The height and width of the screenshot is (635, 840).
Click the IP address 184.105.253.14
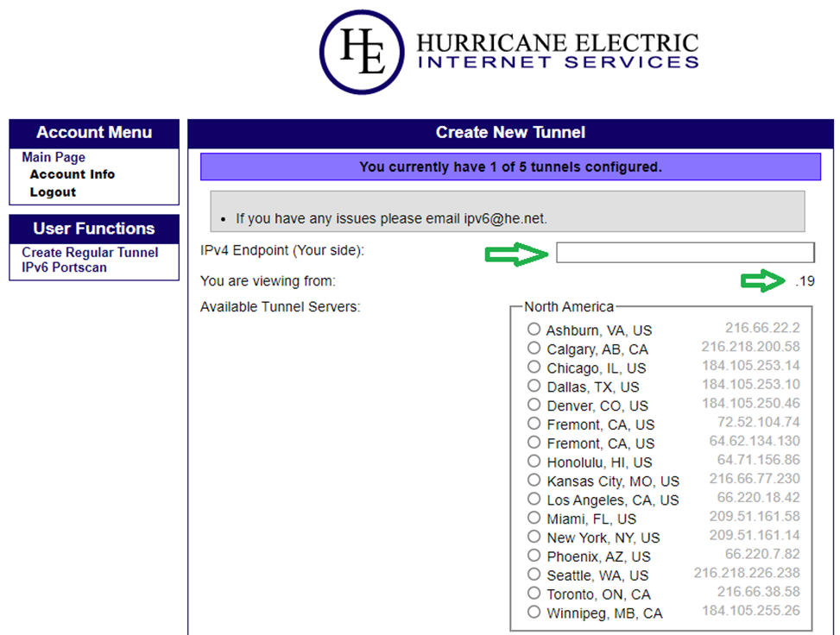pos(751,365)
